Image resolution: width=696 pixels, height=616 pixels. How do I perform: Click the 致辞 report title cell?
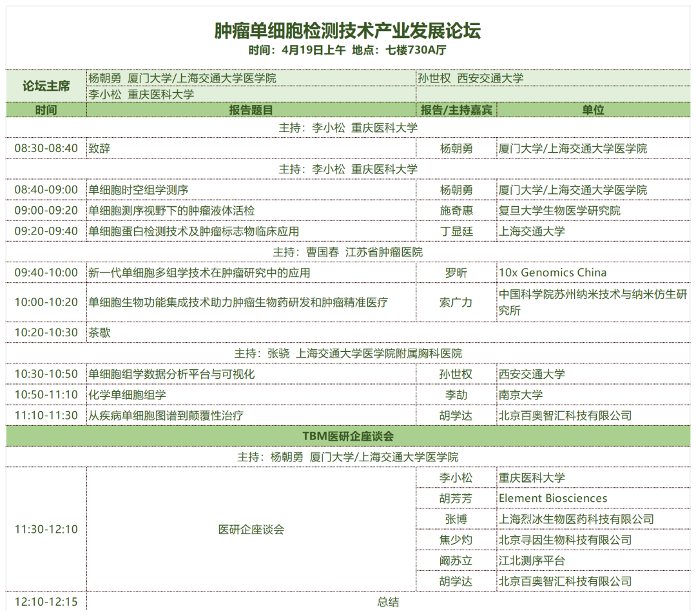click(x=251, y=148)
